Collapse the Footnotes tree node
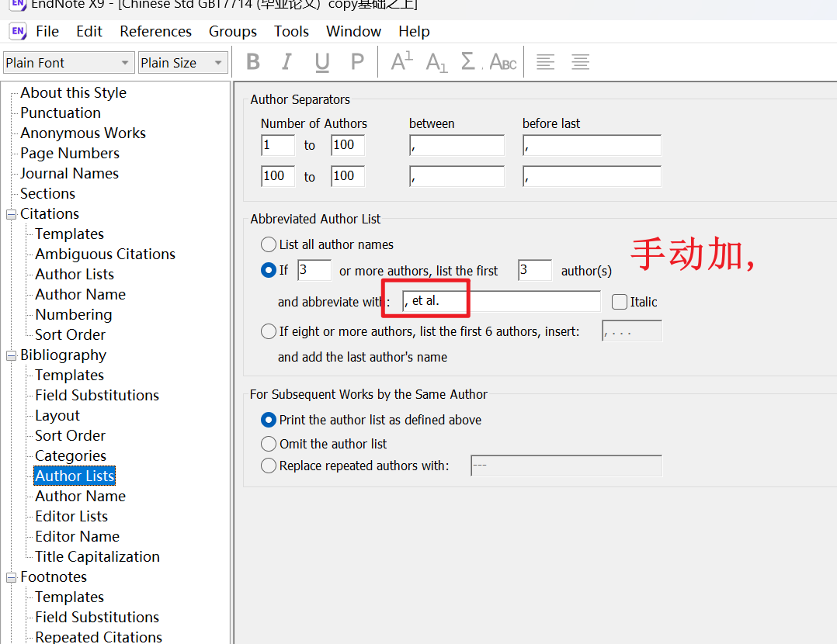This screenshot has height=644, width=837. coord(11,578)
